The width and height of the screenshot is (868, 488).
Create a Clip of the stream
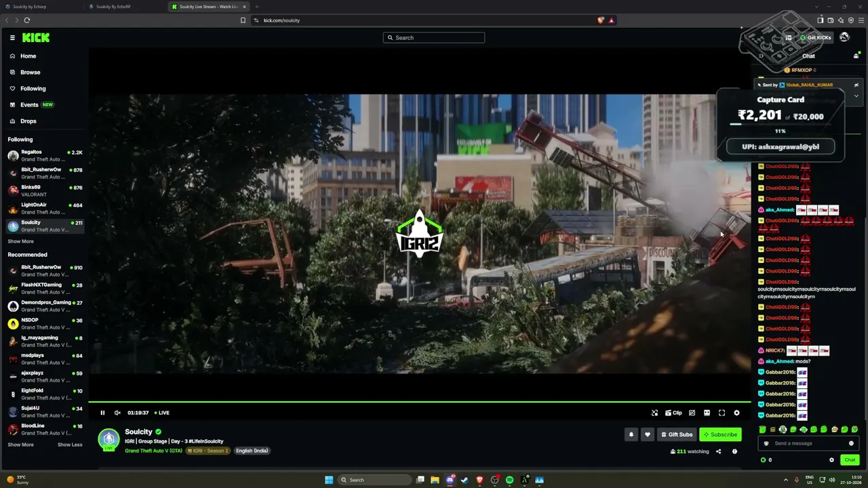coord(673,413)
